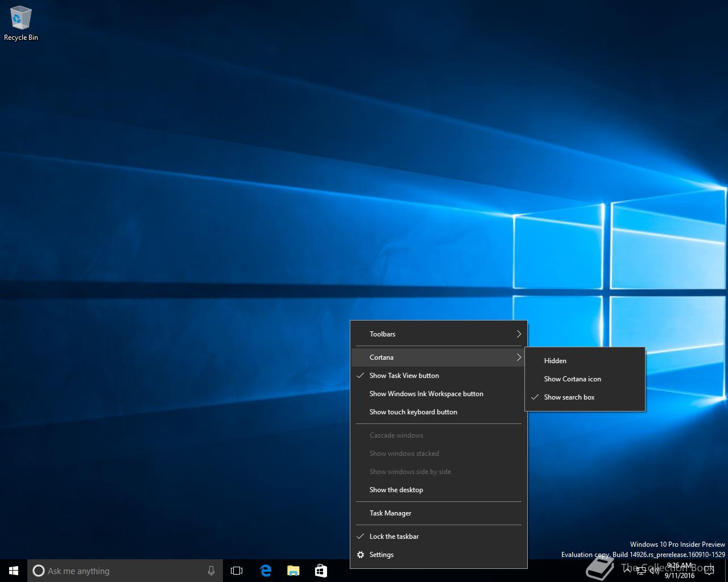Screen dimensions: 728x582
Task: Open File Explorer from the taskbar
Action: click(x=293, y=571)
